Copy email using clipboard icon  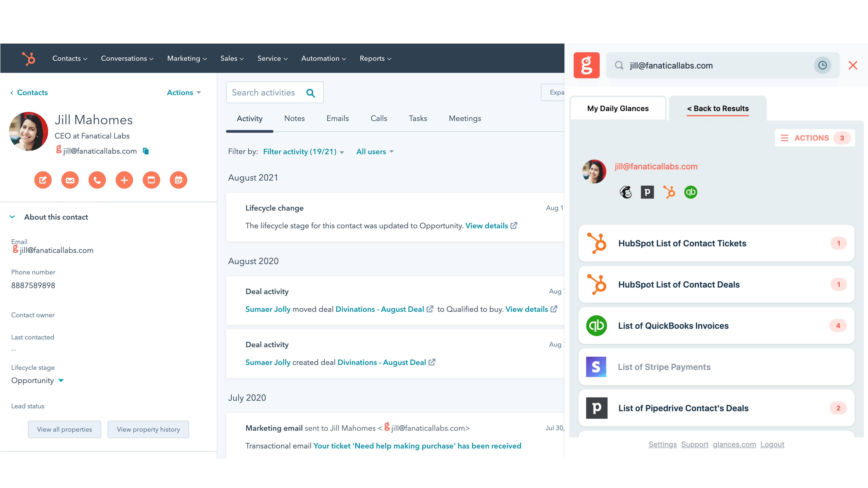pyautogui.click(x=146, y=151)
